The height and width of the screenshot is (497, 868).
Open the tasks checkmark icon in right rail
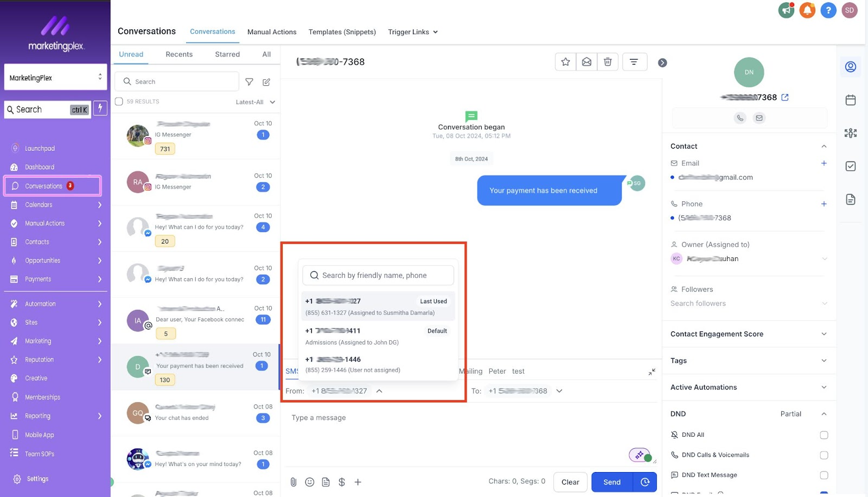(851, 166)
